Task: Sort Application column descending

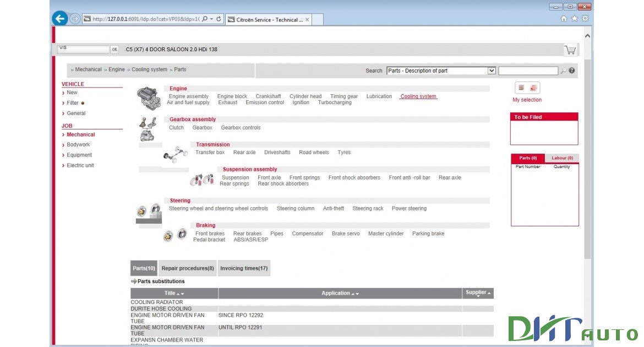Action: pos(357,294)
